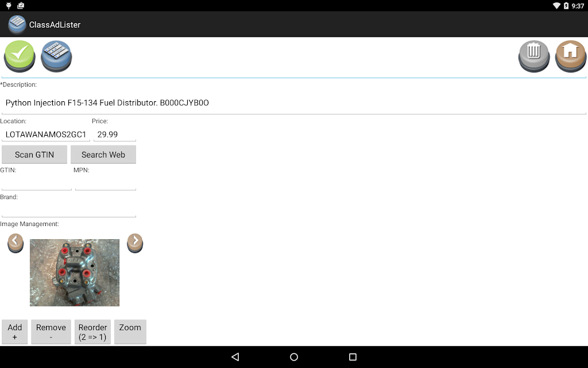The height and width of the screenshot is (368, 588).
Task: Click the Scan GTIN button
Action: [34, 155]
